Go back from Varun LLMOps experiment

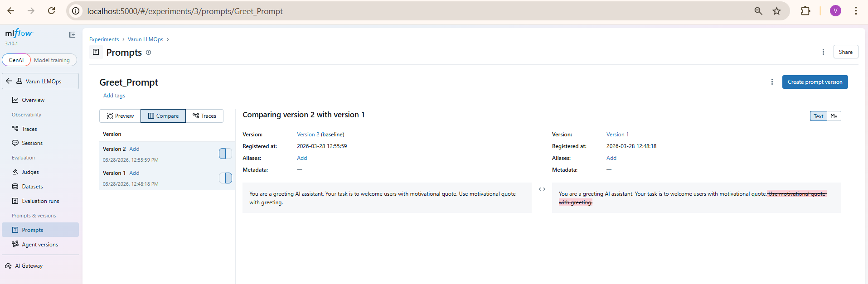(x=9, y=81)
